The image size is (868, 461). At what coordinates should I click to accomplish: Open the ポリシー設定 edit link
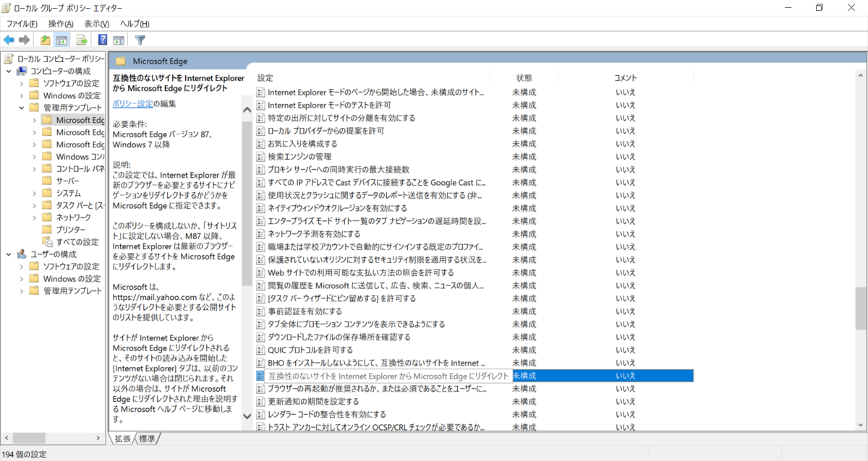[x=132, y=103]
